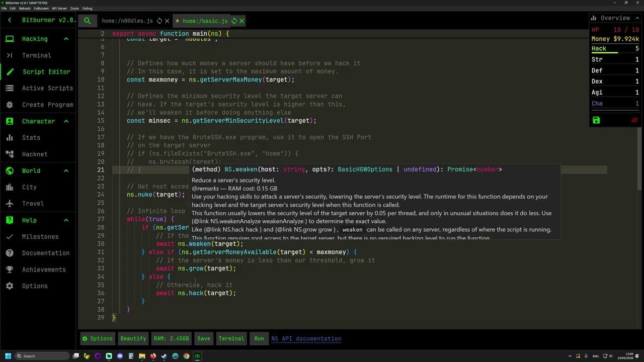Click the Beautify button
Screen dimensions: 644x362
(x=133, y=338)
